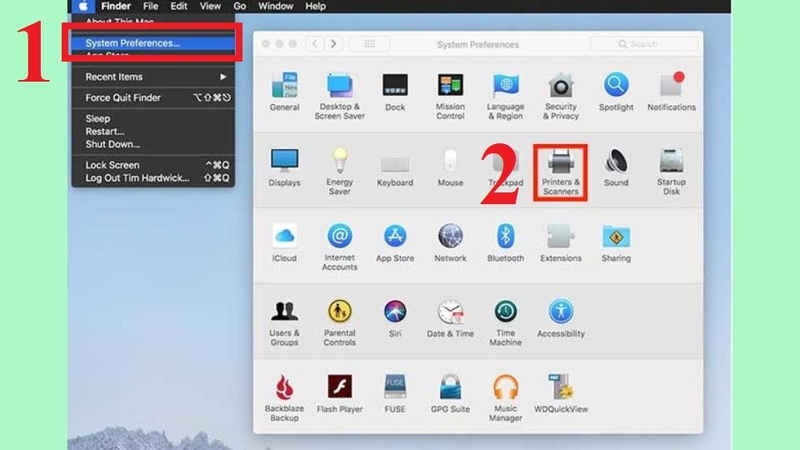Select Log Out Tim Hardwick
This screenshot has height=450, width=800.
(153, 178)
